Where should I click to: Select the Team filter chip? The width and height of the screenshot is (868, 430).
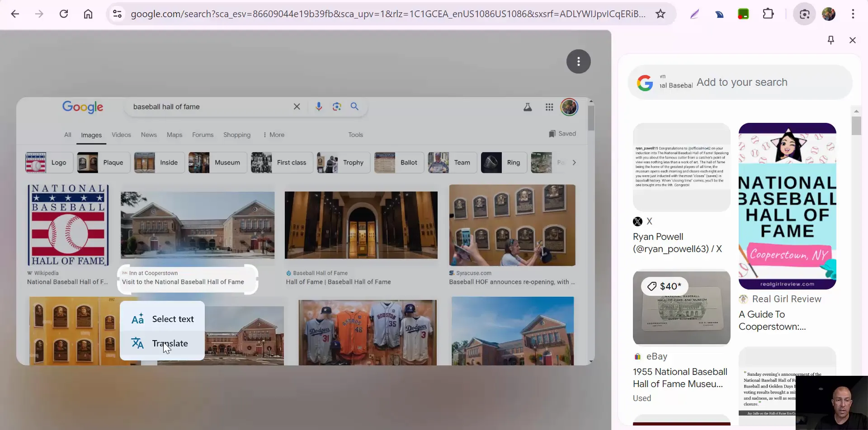tap(452, 163)
